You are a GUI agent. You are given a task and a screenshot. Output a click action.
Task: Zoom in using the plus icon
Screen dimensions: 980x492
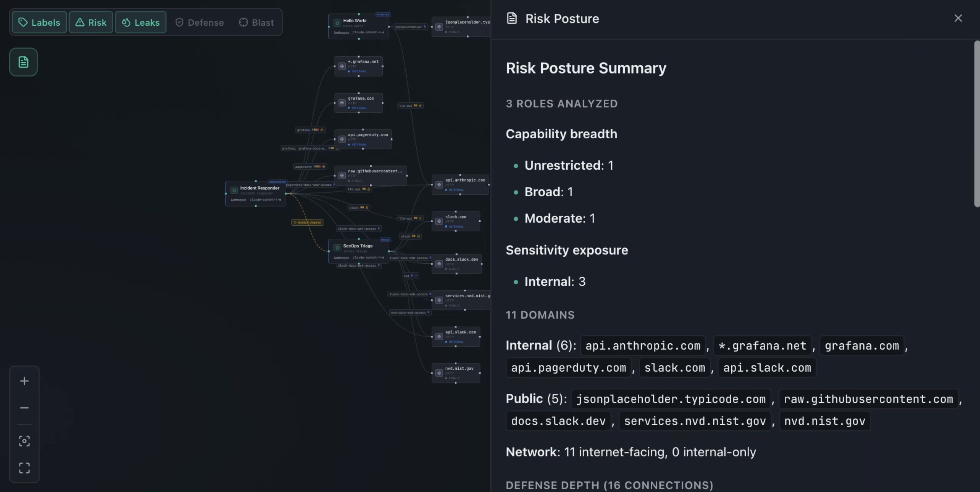click(24, 380)
